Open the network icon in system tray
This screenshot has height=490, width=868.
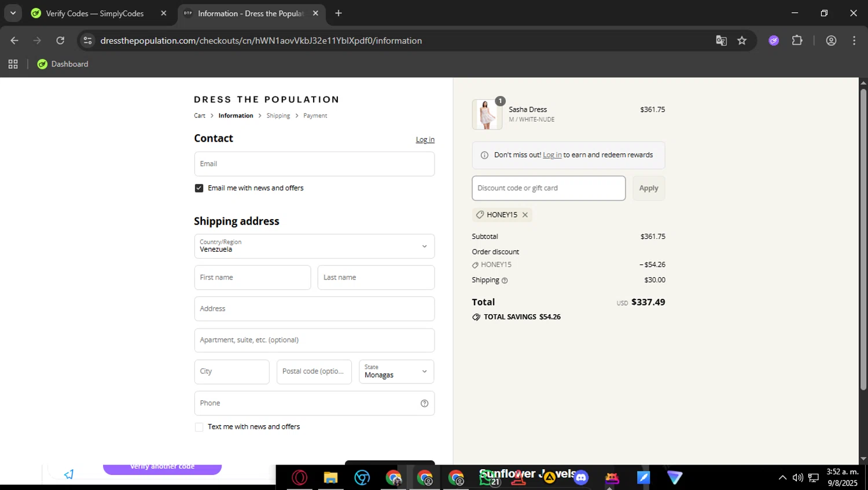point(814,477)
